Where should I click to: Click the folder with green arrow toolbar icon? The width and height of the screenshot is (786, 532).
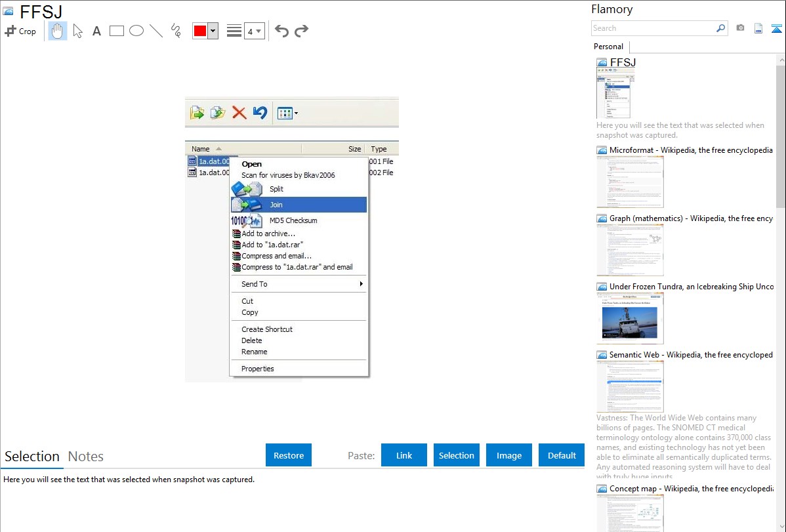(x=197, y=113)
